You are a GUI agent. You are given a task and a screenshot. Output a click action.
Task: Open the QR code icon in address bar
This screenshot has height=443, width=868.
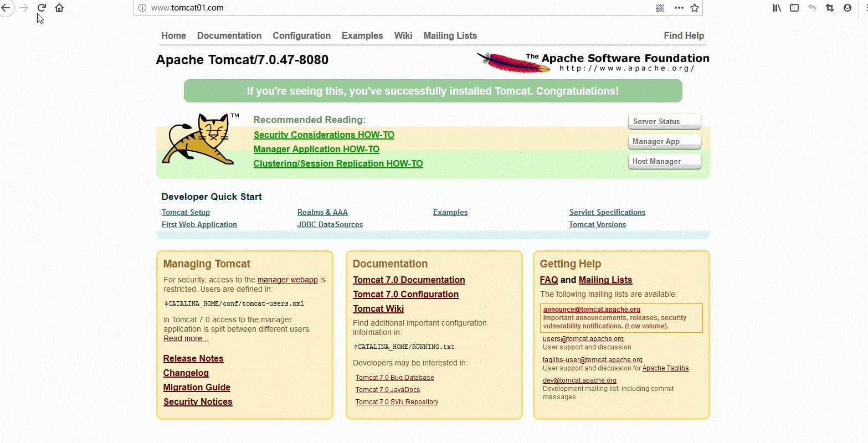tap(660, 8)
